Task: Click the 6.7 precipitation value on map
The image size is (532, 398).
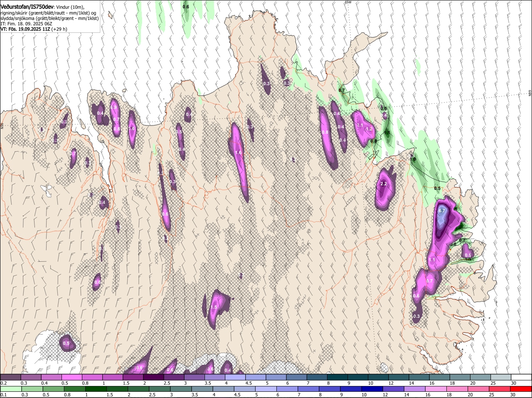Action: [442, 211]
